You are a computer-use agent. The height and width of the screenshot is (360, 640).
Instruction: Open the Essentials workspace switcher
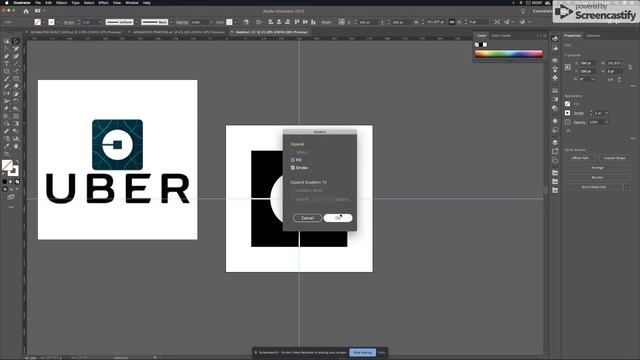[x=543, y=11]
